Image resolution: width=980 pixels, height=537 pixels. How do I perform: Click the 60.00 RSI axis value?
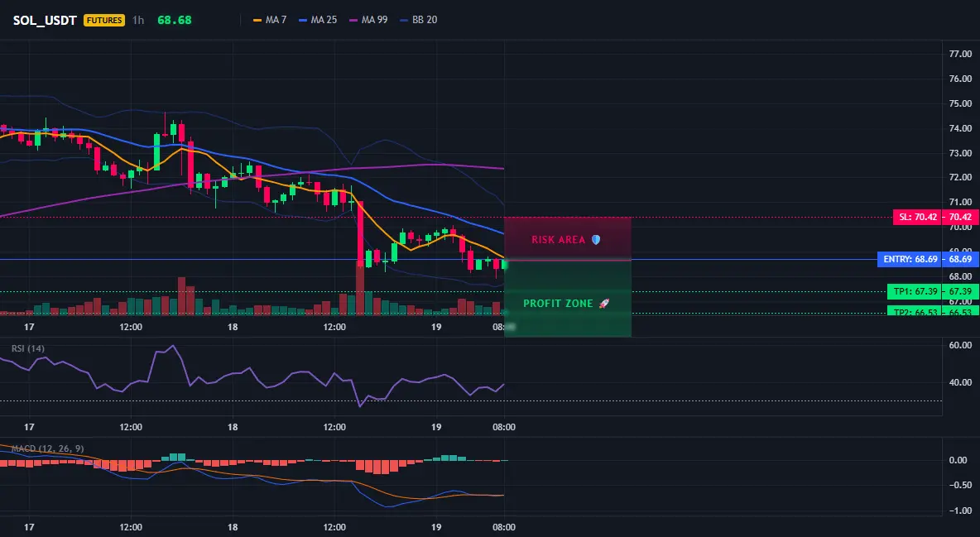click(960, 345)
